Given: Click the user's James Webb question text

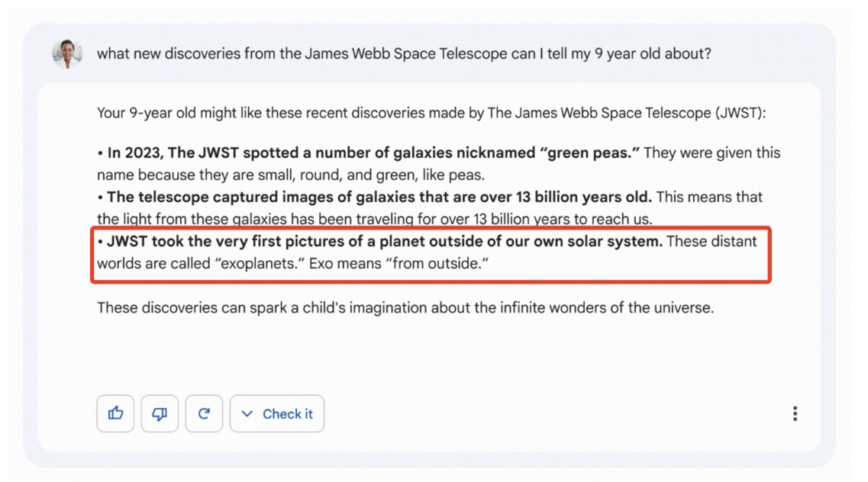Looking at the screenshot, I should click(x=404, y=54).
